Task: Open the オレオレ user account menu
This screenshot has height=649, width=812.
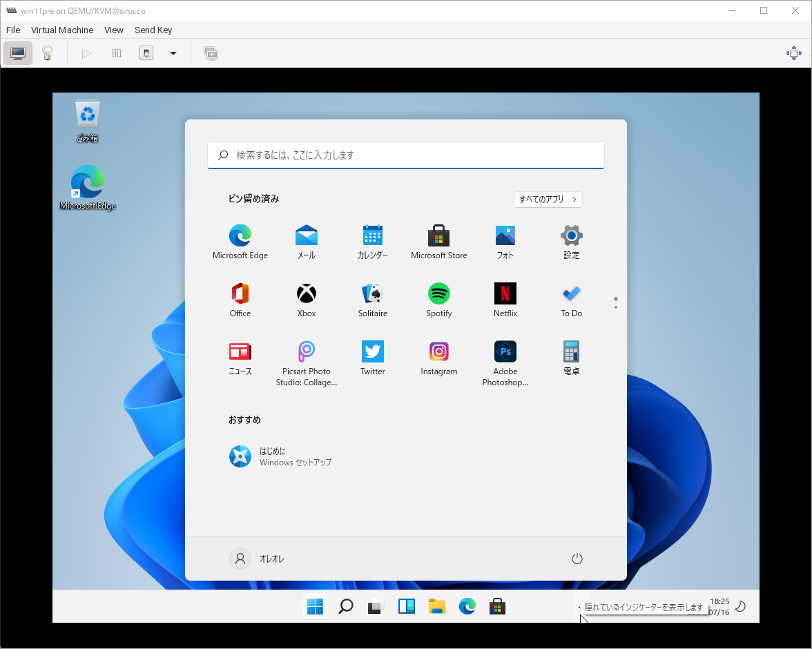Action: click(x=258, y=559)
